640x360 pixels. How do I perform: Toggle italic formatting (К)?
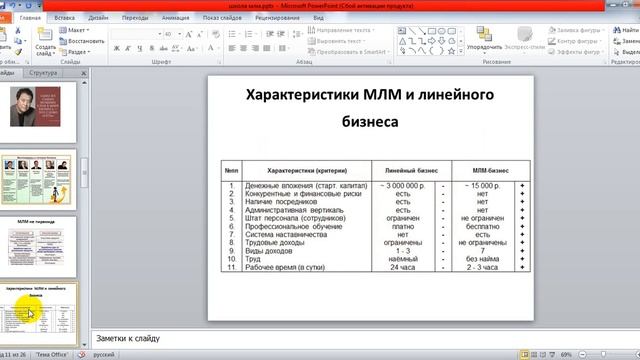128,49
